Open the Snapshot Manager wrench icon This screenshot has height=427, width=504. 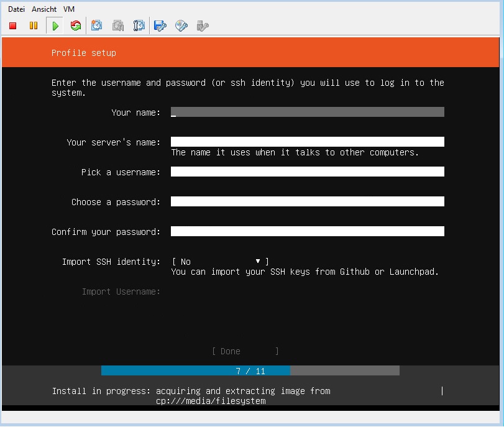pos(139,25)
